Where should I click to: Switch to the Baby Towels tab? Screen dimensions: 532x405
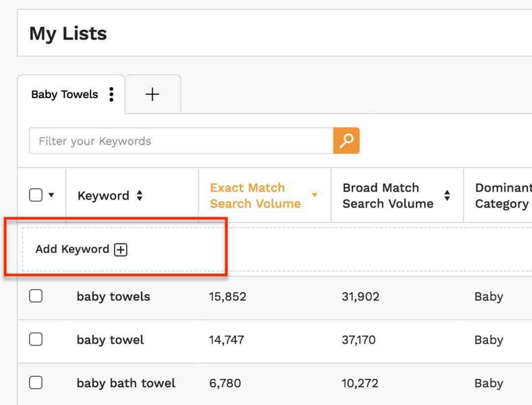(65, 94)
